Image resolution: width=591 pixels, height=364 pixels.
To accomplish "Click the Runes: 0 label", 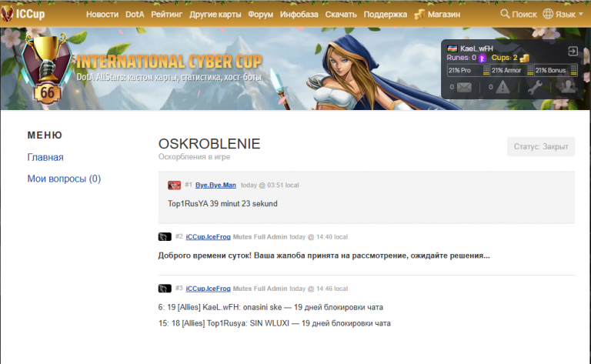I will pos(462,58).
